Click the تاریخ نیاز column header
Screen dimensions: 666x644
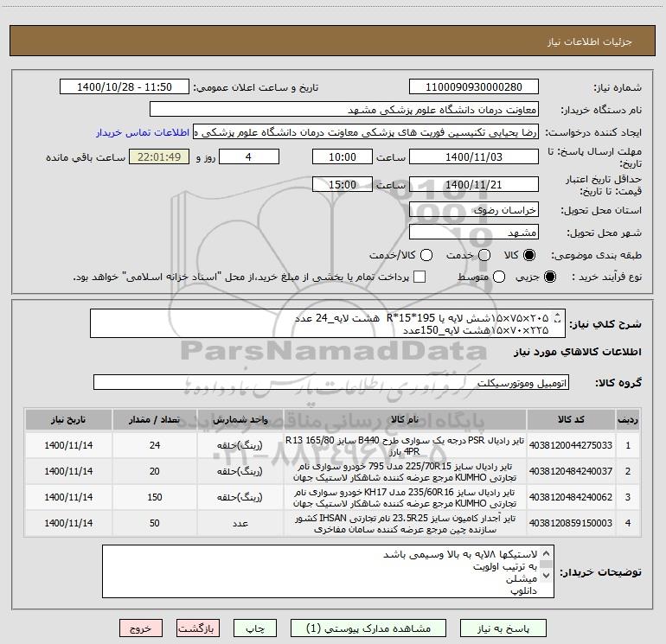point(68,419)
